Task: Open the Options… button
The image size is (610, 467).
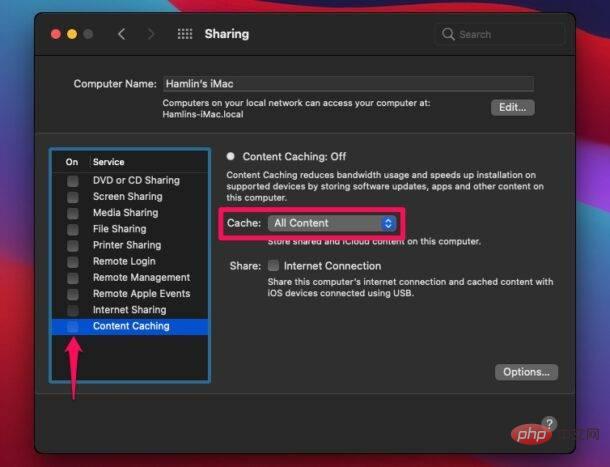Action: [526, 372]
